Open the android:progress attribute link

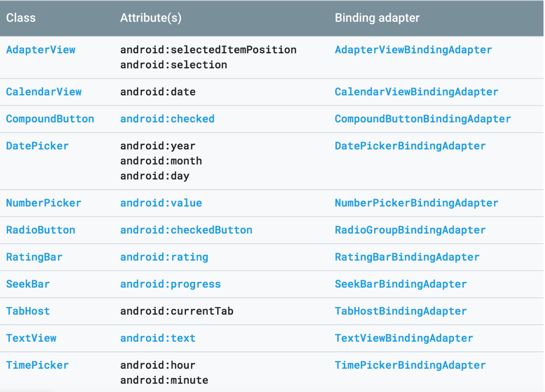(171, 284)
